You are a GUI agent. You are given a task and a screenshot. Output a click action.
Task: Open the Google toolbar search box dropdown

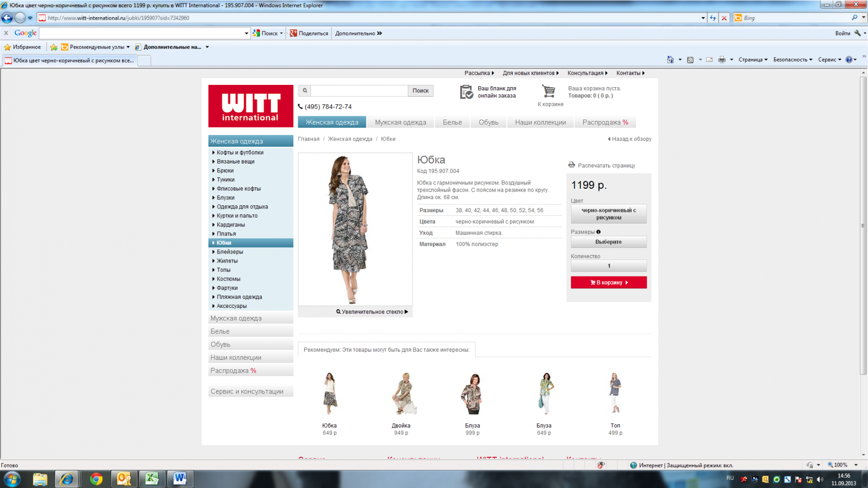pyautogui.click(x=246, y=33)
